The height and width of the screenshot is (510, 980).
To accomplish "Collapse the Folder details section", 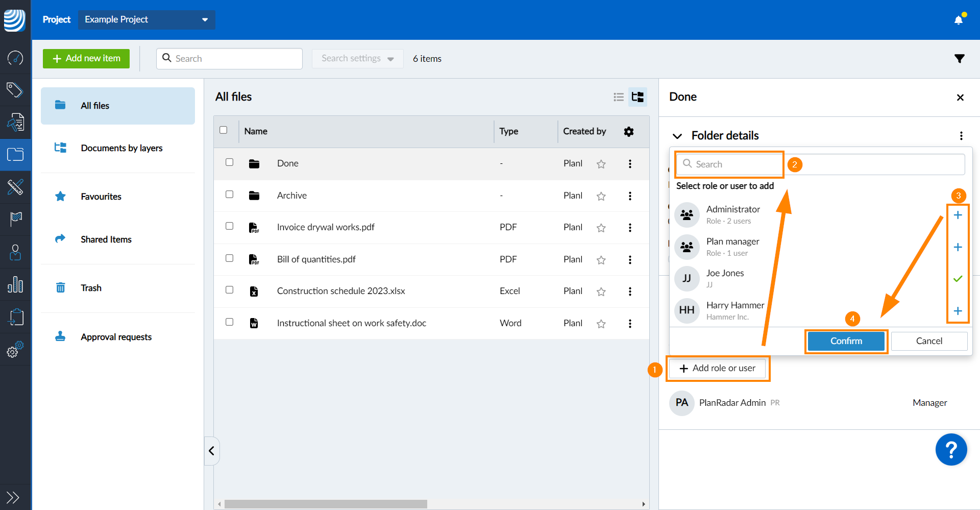I will coord(677,136).
